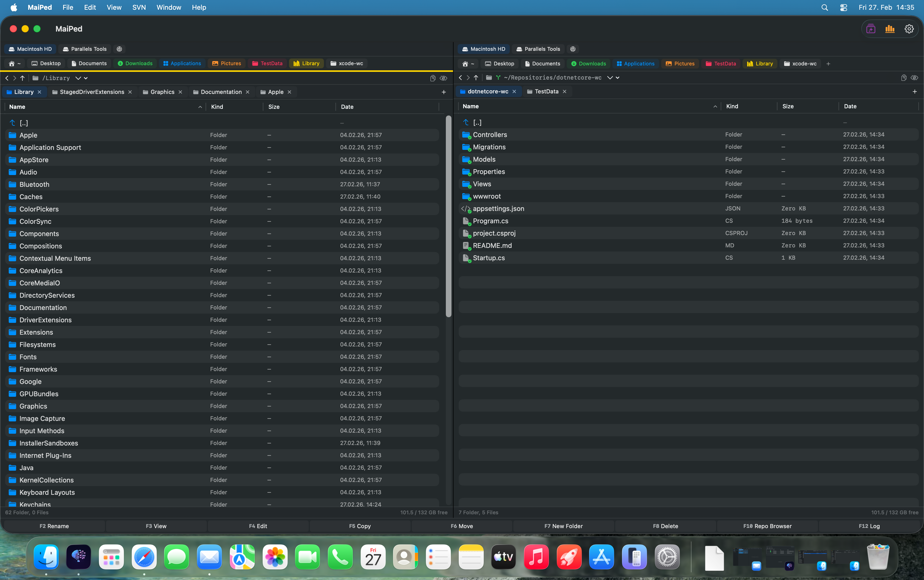
Task: Switch to StagedDriverExtensions tab
Action: 92,92
